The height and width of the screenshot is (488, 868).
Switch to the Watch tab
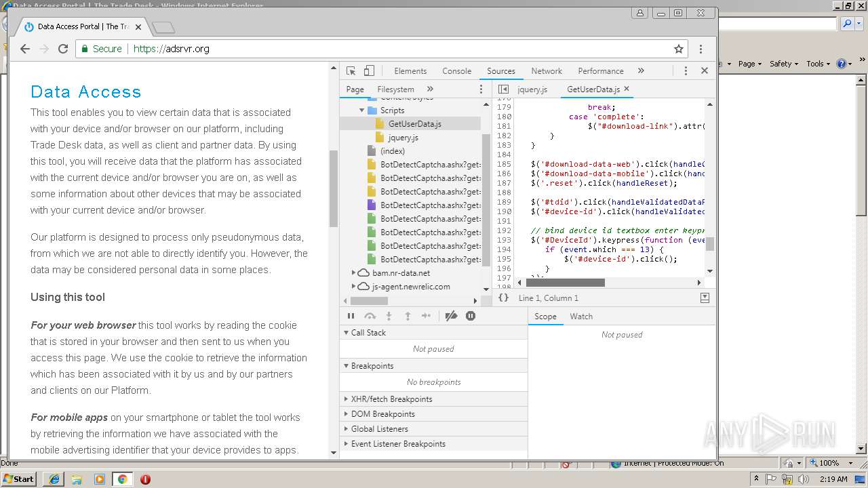click(581, 317)
